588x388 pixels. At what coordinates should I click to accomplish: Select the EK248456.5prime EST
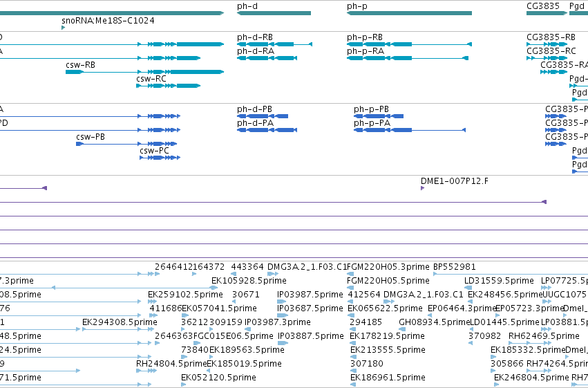coord(471,302)
